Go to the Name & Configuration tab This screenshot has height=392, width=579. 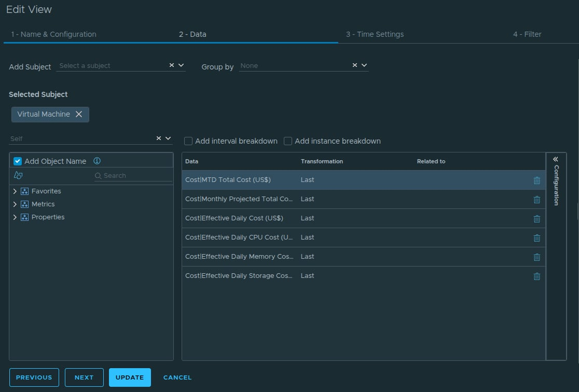[x=53, y=34]
